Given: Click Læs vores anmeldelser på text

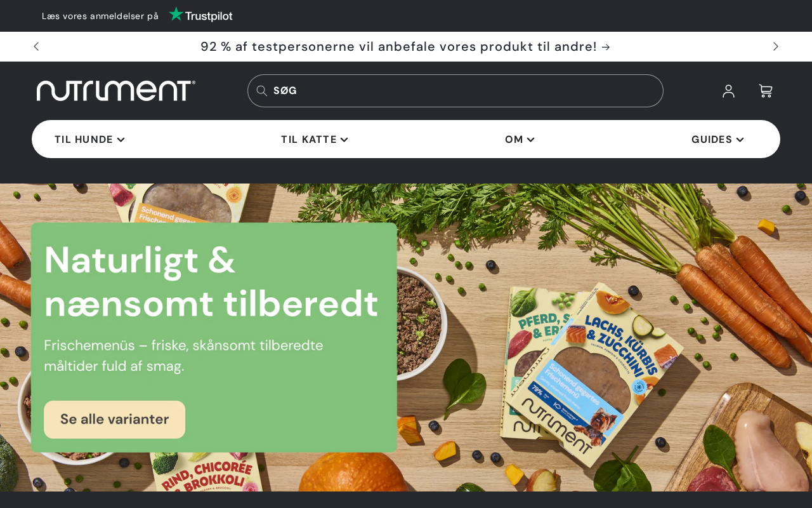Looking at the screenshot, I should (x=100, y=16).
